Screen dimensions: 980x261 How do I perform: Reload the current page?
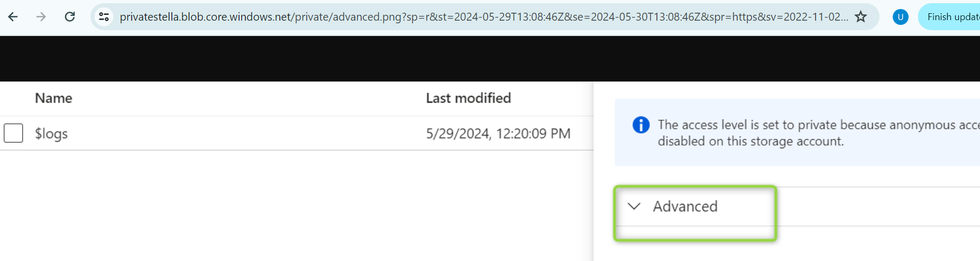click(70, 17)
